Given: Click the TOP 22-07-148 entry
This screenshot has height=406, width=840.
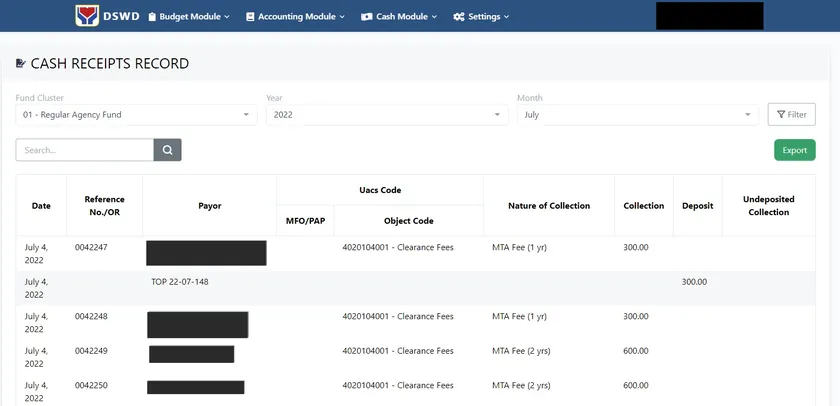Looking at the screenshot, I should coord(180,282).
